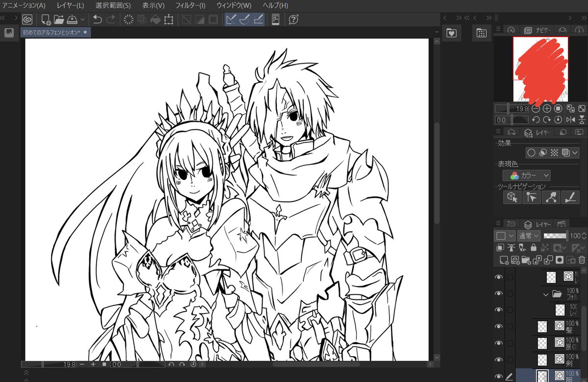Redo the last undone action
The width and height of the screenshot is (588, 382).
coord(111,20)
